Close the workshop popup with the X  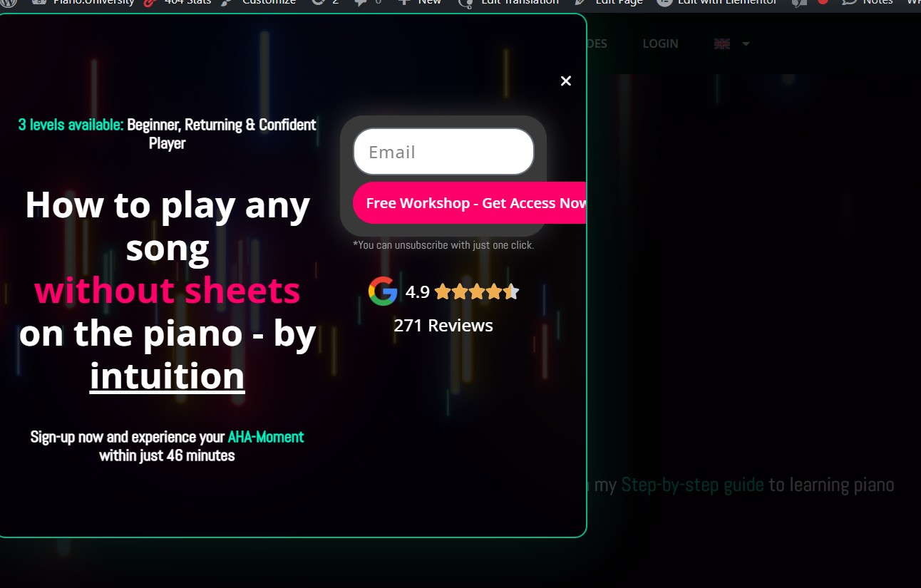click(566, 81)
